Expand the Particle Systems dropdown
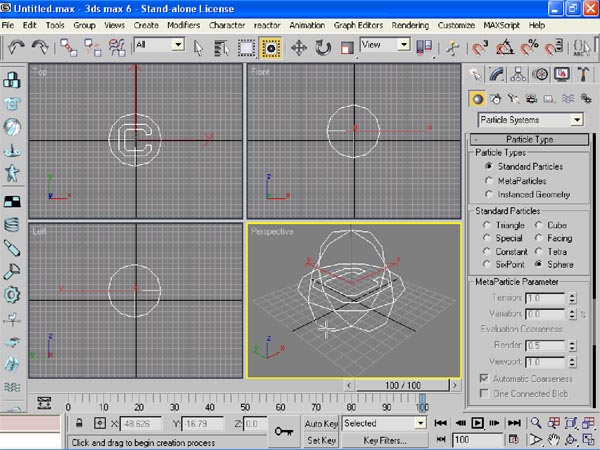 tap(577, 120)
